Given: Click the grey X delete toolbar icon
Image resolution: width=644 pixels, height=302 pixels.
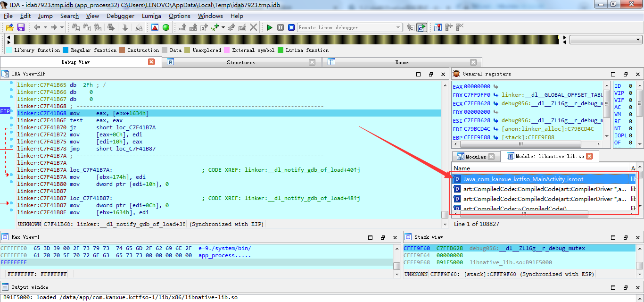Looking at the screenshot, I should (254, 27).
